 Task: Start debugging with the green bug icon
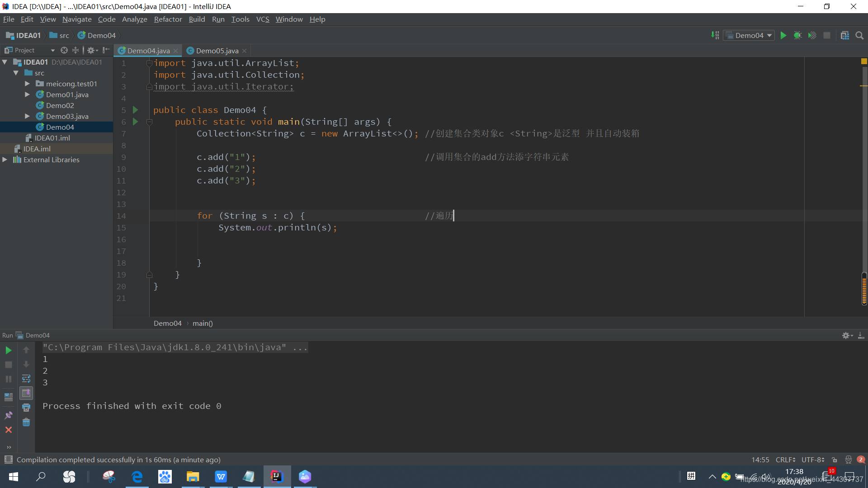pyautogui.click(x=798, y=35)
